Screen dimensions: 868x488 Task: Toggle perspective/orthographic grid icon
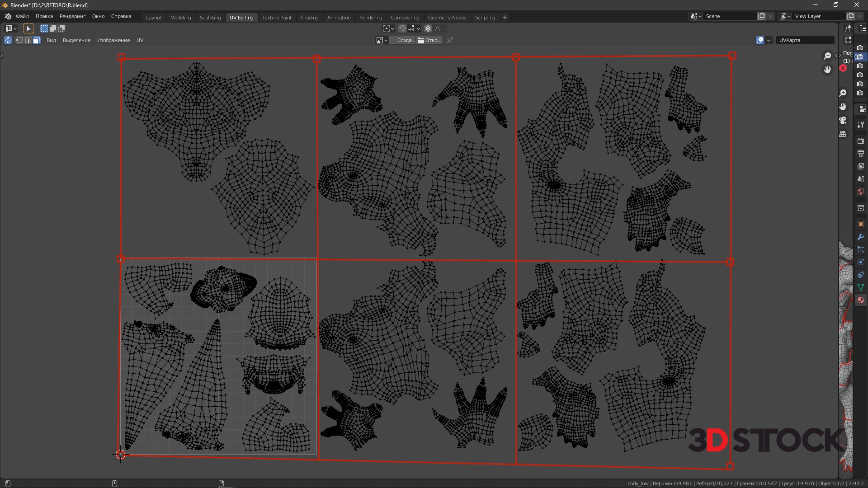(843, 134)
